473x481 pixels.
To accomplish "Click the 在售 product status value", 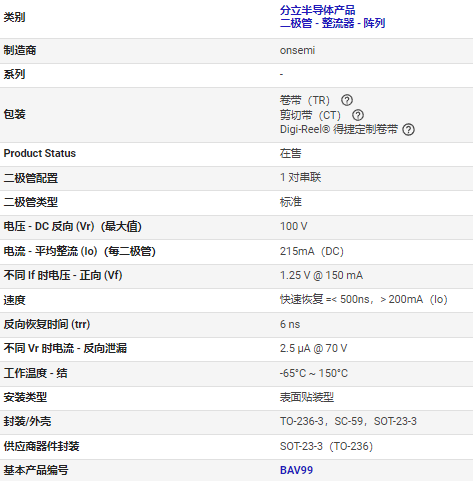I will [291, 153].
